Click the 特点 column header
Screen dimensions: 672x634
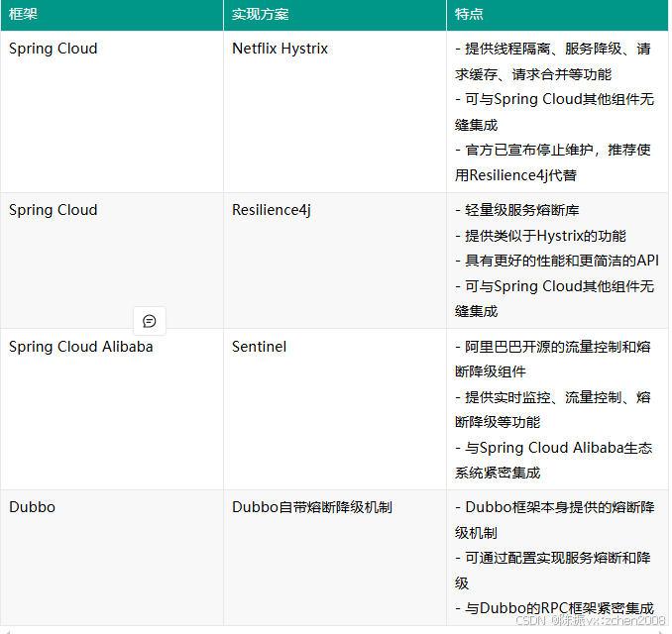tap(557, 15)
